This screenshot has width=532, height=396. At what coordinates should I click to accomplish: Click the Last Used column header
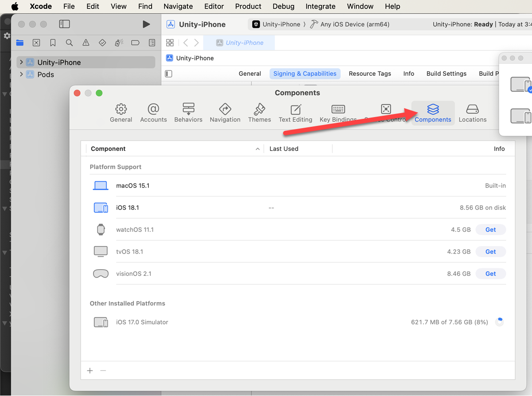pyautogui.click(x=298, y=149)
